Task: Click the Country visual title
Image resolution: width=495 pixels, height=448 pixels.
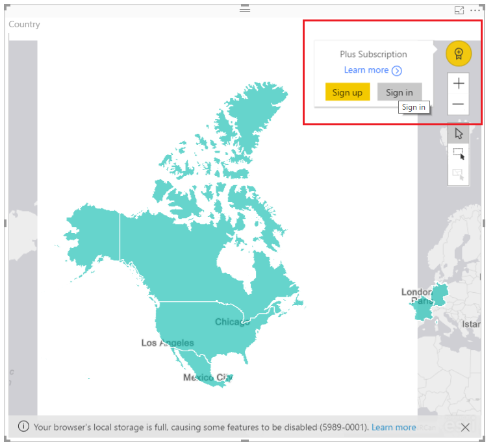Action: point(24,24)
